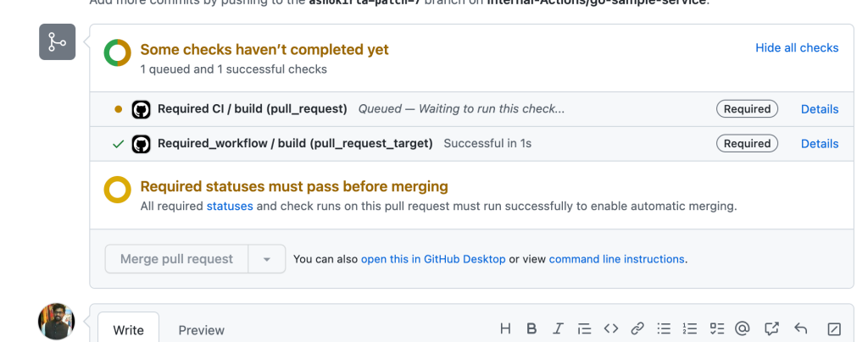Click the user avatar beside comment box

coord(57,323)
